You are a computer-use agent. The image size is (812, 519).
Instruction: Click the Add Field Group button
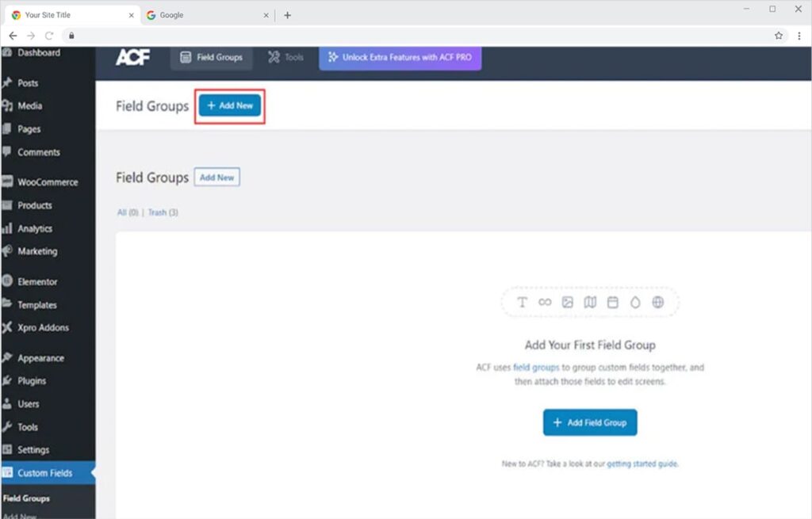point(590,422)
